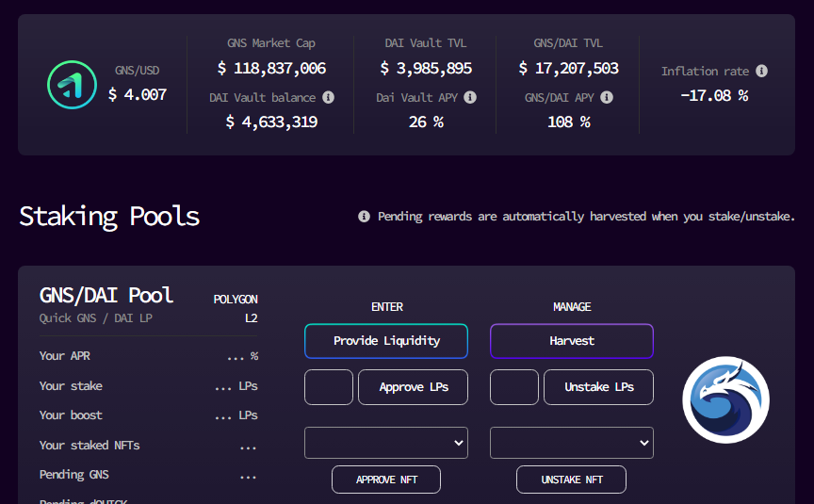Click the Unstake LPs button
Viewport: 814px width, 504px height.
pyautogui.click(x=598, y=387)
